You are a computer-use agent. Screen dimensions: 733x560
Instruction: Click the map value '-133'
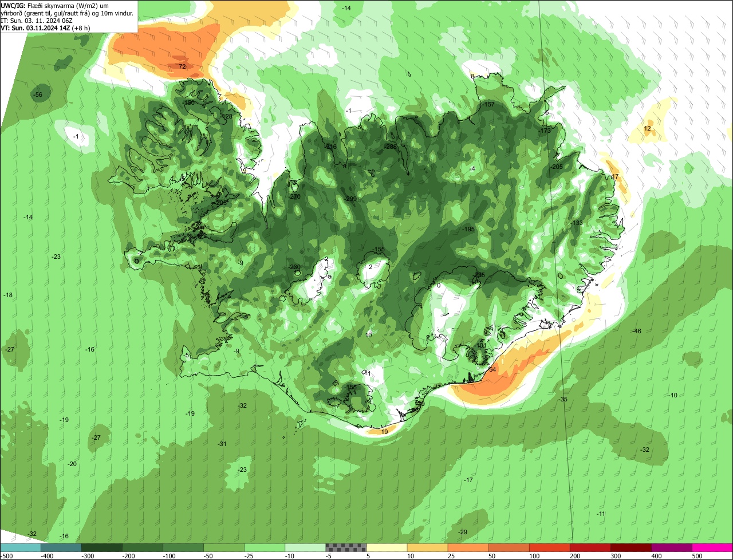click(x=576, y=223)
